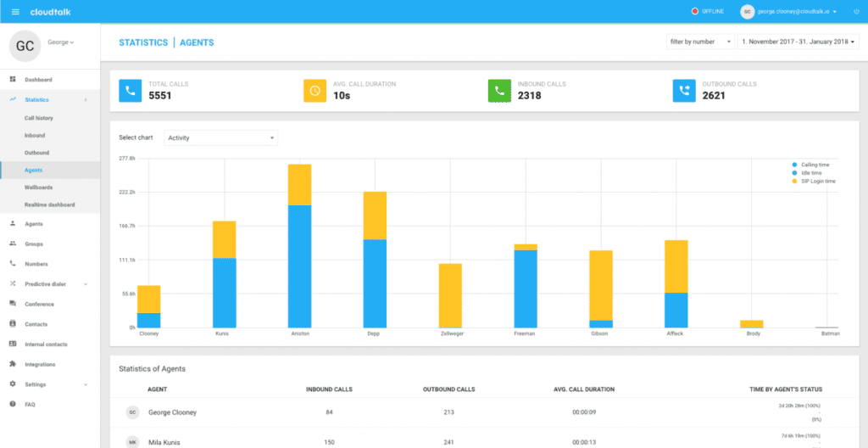This screenshot has height=448, width=868.
Task: Click the 5551 total calls value
Action: pyautogui.click(x=160, y=96)
